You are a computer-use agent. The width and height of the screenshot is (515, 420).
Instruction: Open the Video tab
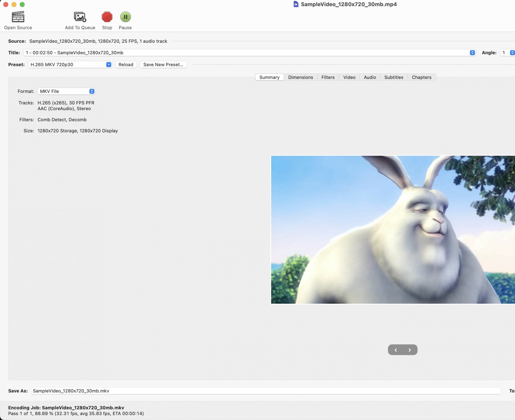pos(349,77)
